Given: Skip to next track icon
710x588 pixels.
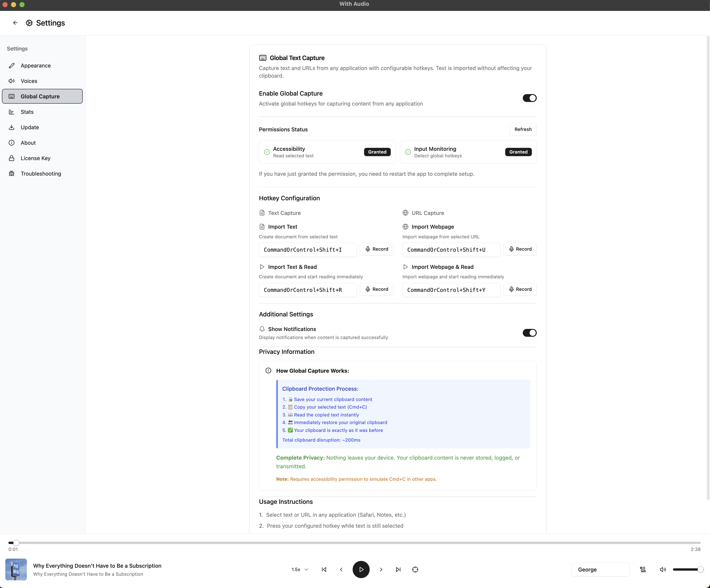Looking at the screenshot, I should (398, 569).
